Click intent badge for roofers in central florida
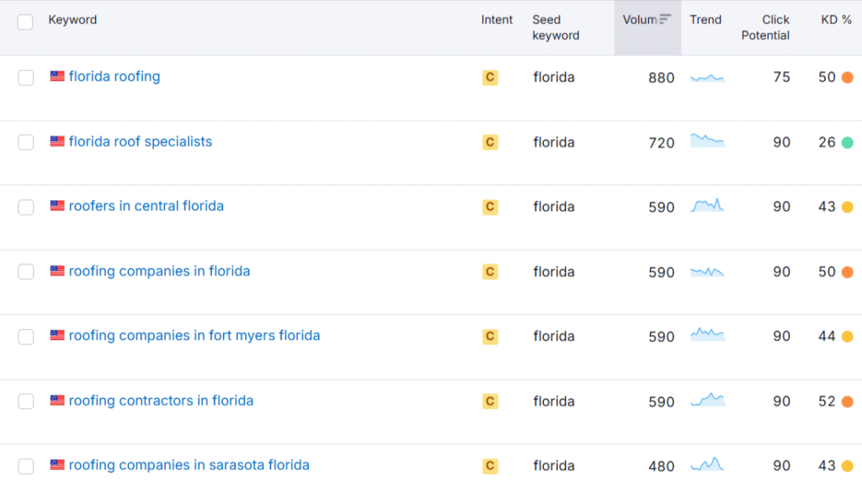 490,207
